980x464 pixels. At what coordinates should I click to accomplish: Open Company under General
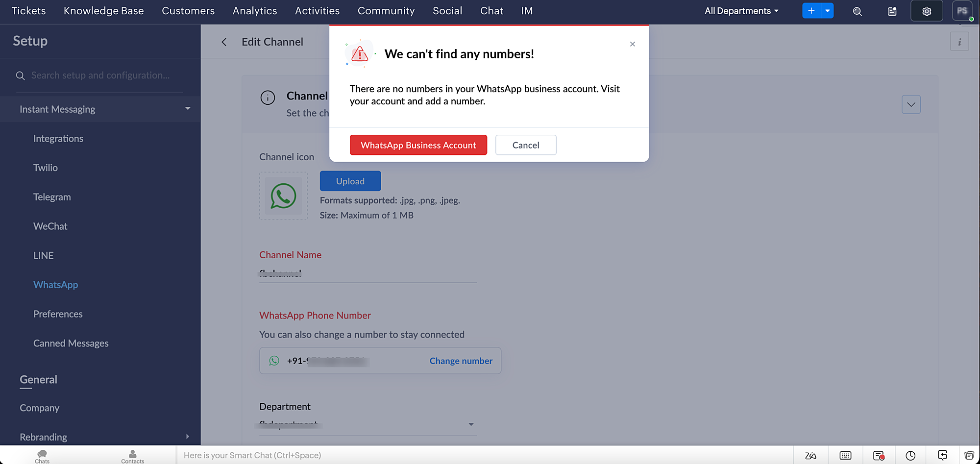40,408
